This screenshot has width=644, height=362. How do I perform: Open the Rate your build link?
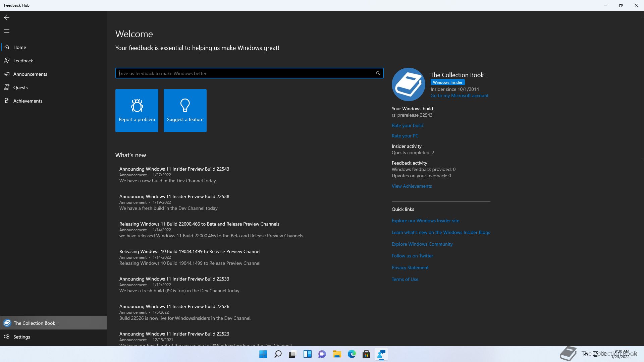point(407,125)
